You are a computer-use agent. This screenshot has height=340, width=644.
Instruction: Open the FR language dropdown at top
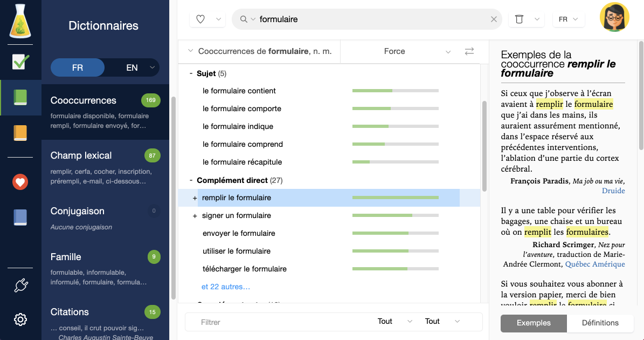pos(569,19)
